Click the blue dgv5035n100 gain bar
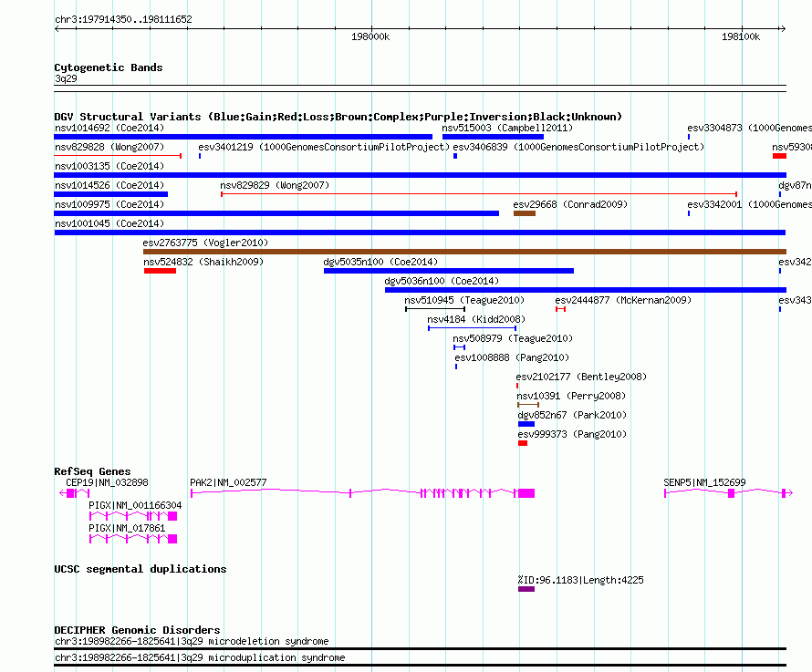This screenshot has width=812, height=672. tap(449, 271)
